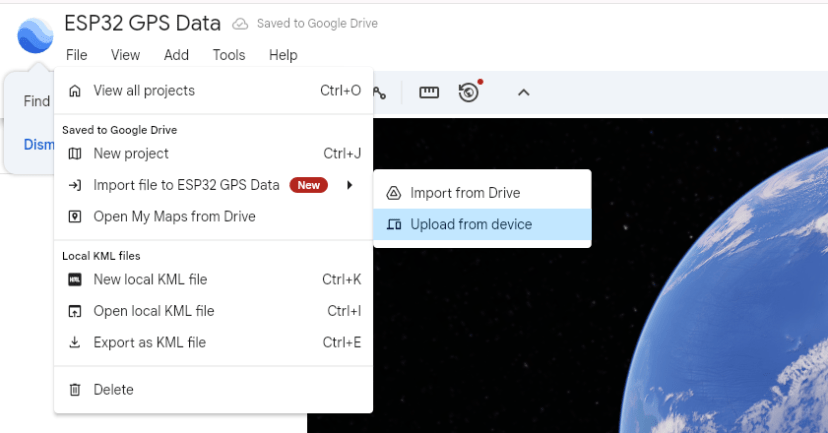Open the historical imagery clock icon

(468, 92)
